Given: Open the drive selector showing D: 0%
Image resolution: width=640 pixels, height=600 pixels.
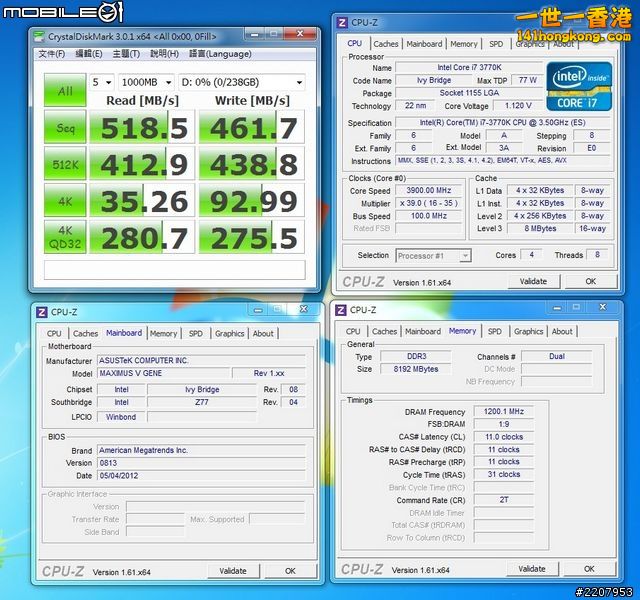Looking at the screenshot, I should (242, 82).
